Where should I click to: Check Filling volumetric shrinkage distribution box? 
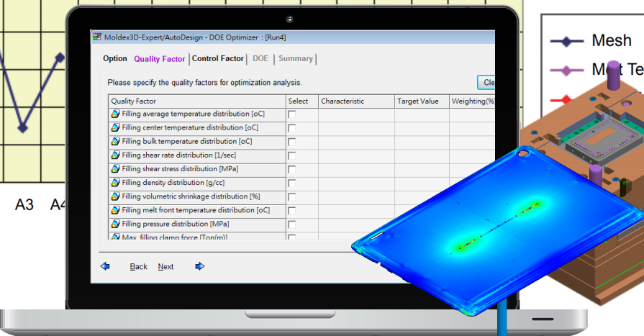click(x=291, y=197)
